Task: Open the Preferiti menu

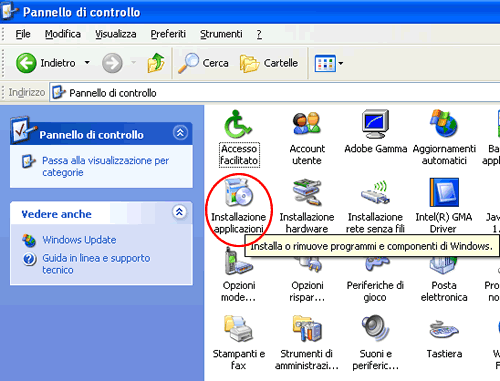Action: pyautogui.click(x=168, y=34)
